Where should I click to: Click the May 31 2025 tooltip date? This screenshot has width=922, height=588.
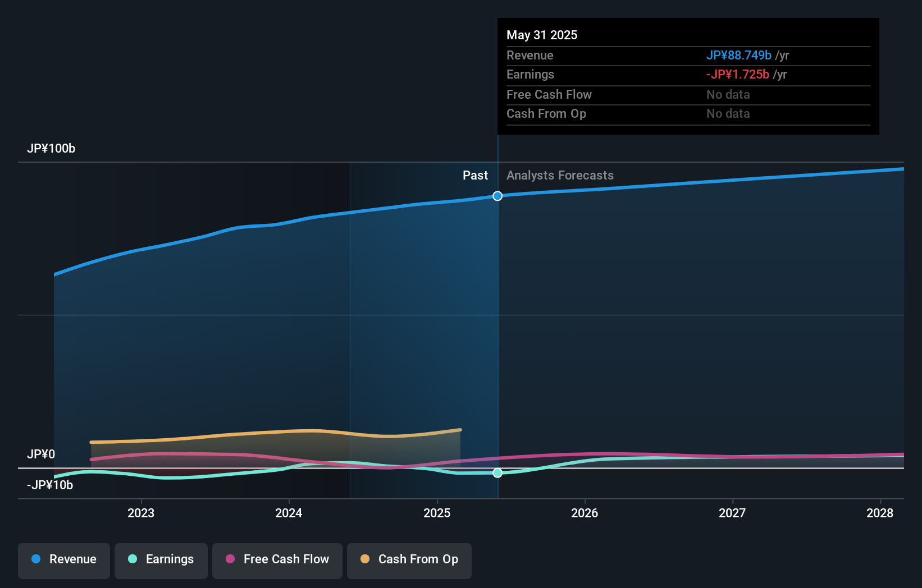click(542, 35)
